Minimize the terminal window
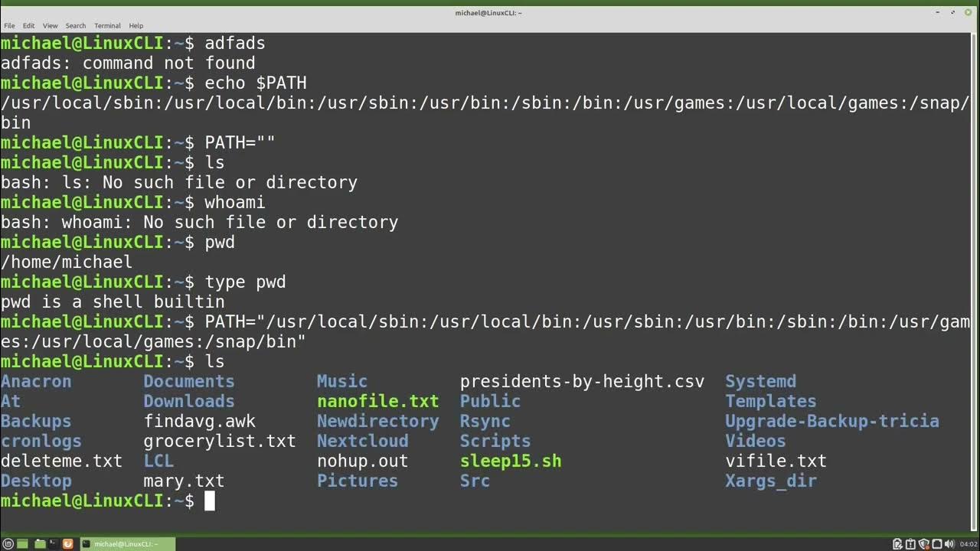Viewport: 980px width, 551px height. pyautogui.click(x=938, y=12)
